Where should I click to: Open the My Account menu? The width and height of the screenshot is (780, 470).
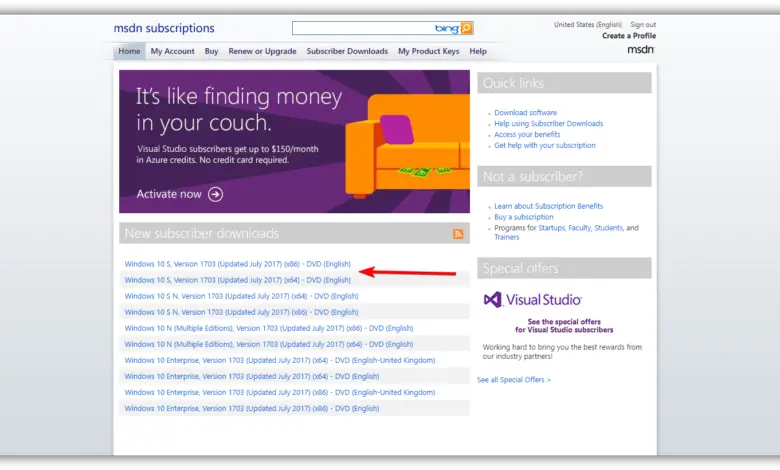coord(173,51)
